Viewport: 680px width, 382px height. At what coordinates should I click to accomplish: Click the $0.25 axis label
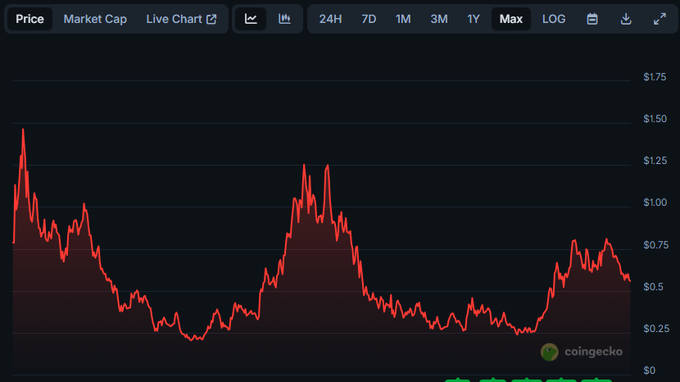[x=656, y=329]
